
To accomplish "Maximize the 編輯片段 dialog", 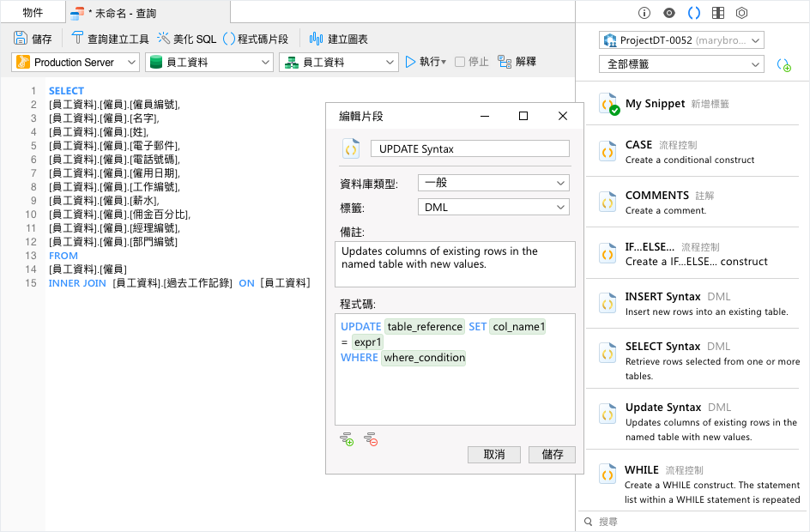I will point(523,116).
